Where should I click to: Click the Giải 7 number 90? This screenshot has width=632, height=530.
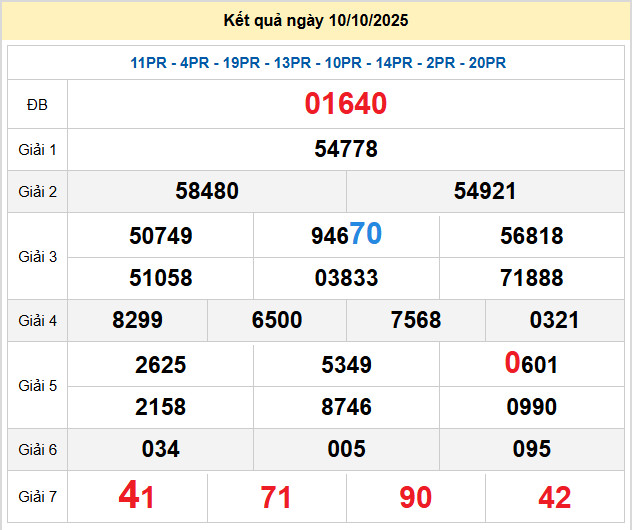tap(415, 497)
